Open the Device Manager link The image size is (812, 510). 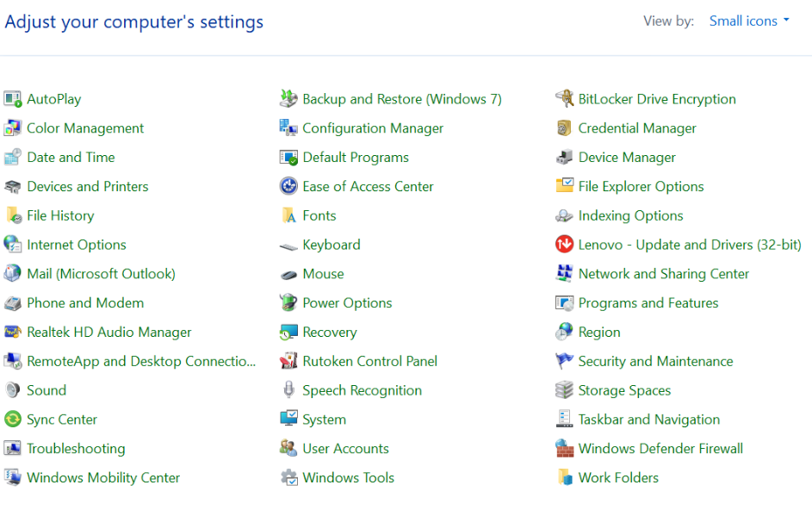tap(626, 158)
